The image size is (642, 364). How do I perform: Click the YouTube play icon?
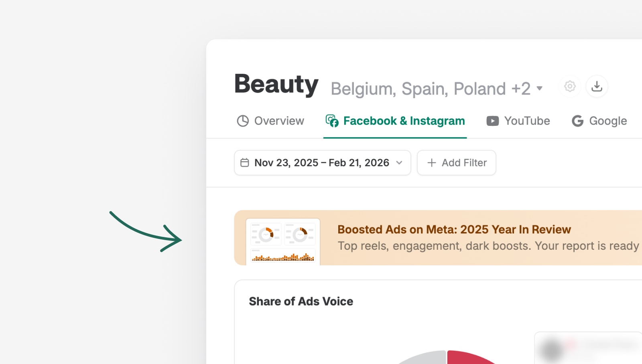tap(493, 121)
